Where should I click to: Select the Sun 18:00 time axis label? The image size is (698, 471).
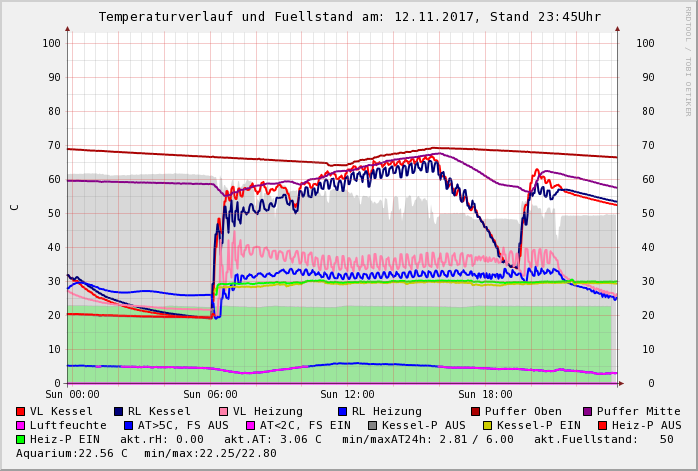point(485,395)
